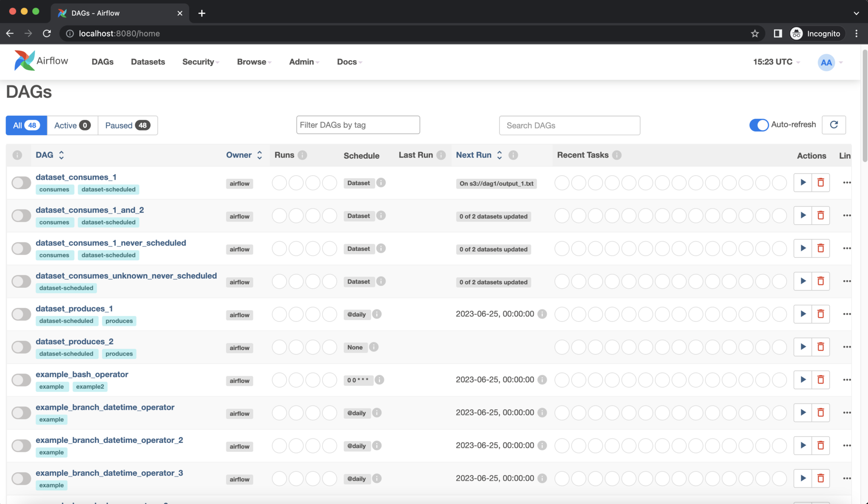Unpause the dataset_consumes_1 DAG
868x504 pixels.
point(20,182)
